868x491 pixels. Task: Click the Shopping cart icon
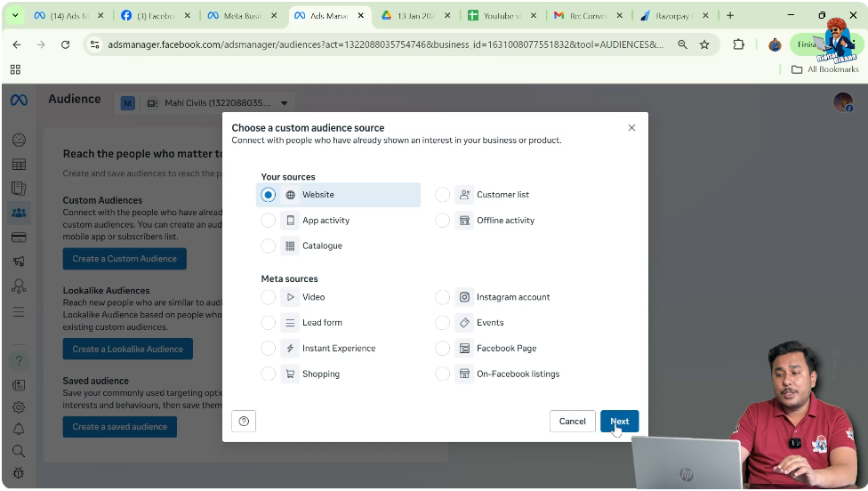(x=290, y=374)
